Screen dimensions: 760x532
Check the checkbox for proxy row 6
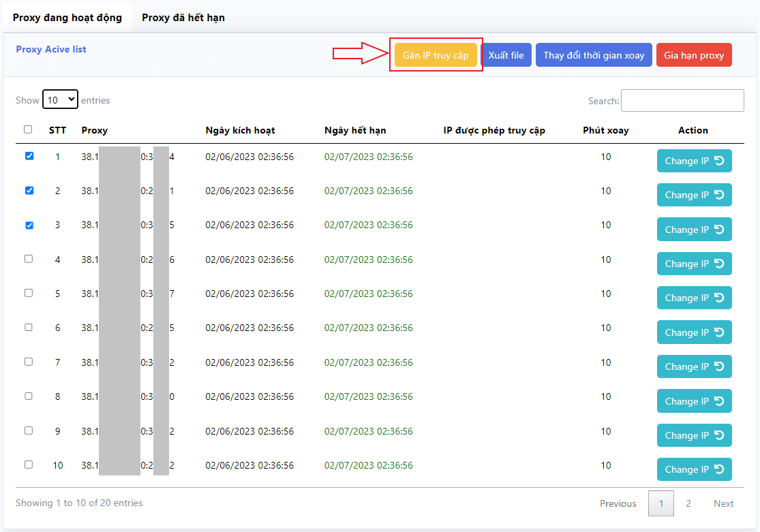pos(29,327)
